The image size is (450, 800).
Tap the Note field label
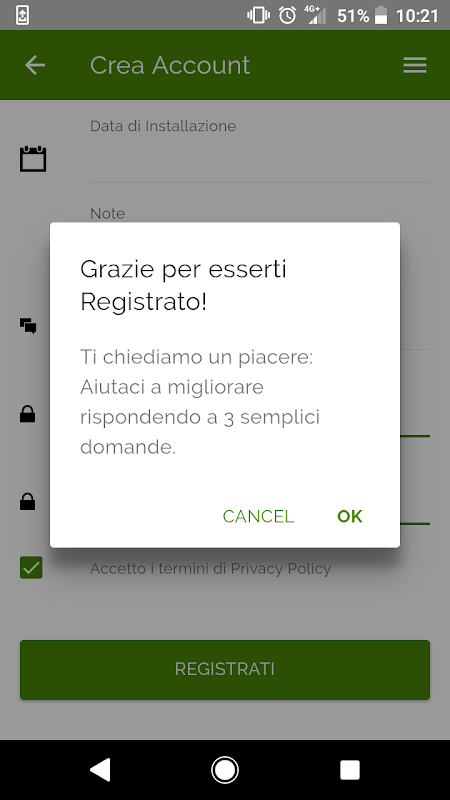[x=108, y=213]
